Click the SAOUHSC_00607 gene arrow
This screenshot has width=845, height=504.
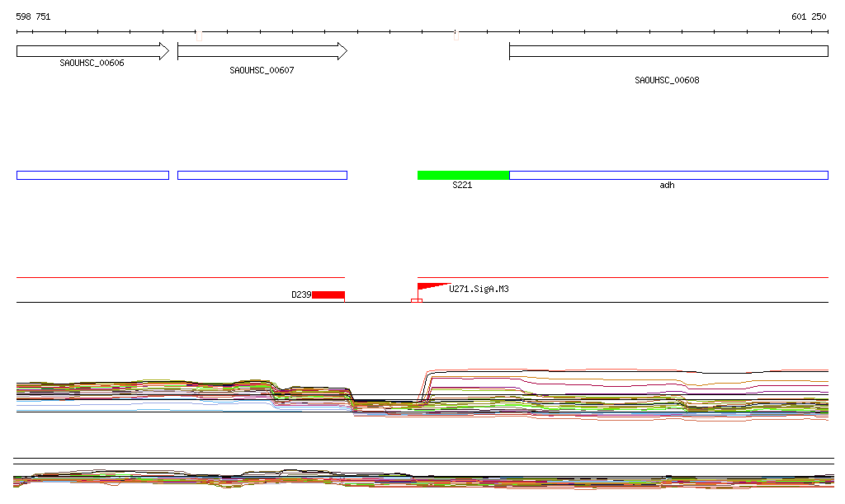coord(262,51)
